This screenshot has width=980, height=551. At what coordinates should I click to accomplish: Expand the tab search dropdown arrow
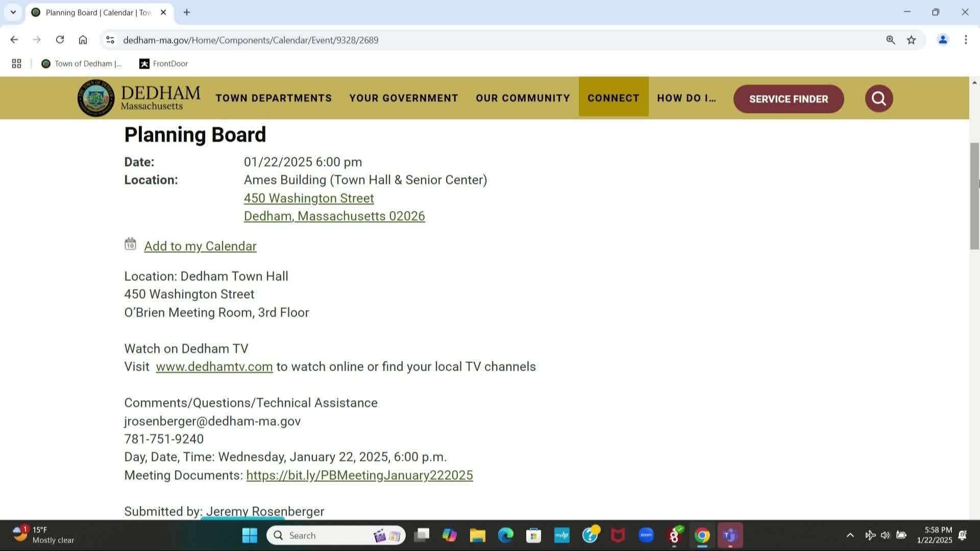pyautogui.click(x=13, y=12)
